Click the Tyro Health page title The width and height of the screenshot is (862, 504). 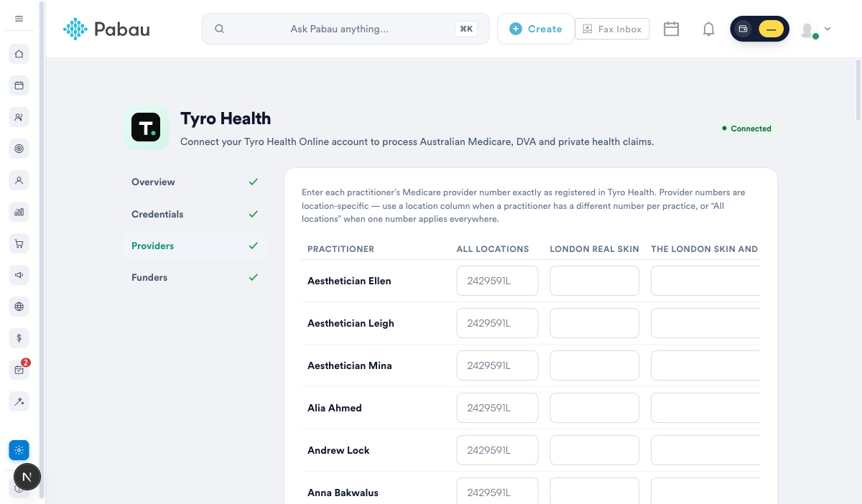tap(226, 118)
